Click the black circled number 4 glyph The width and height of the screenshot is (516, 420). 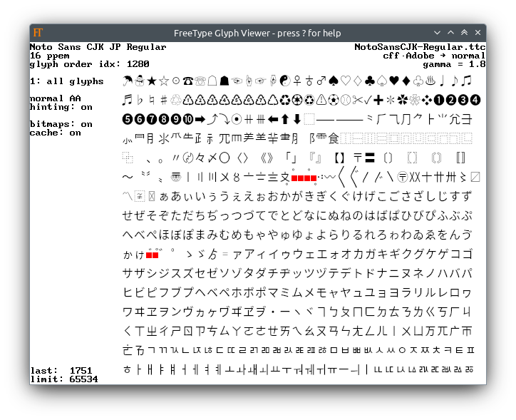tap(475, 100)
